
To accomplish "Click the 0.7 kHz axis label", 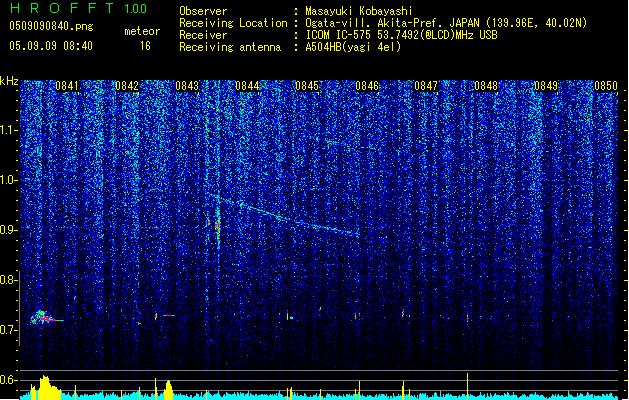I will click(x=9, y=330).
